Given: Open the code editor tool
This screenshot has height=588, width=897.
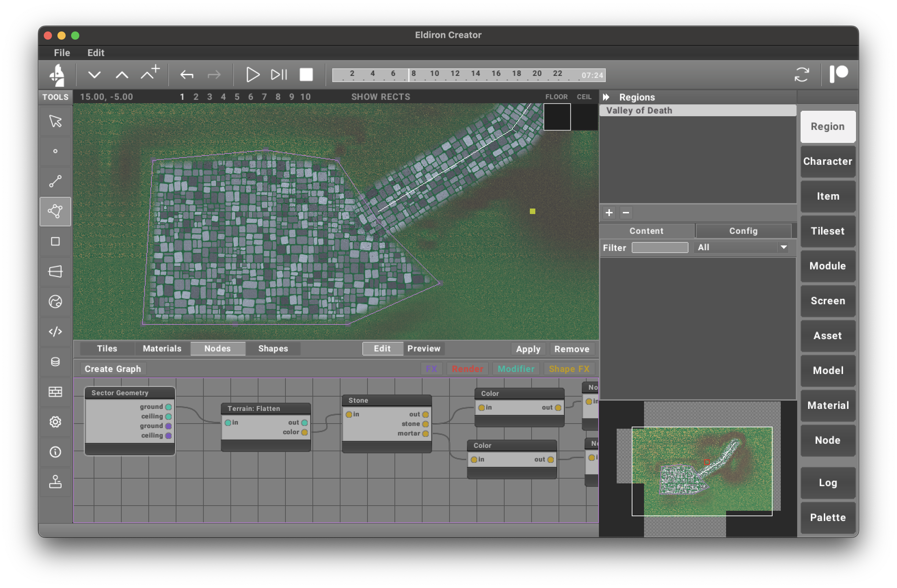Looking at the screenshot, I should [55, 331].
